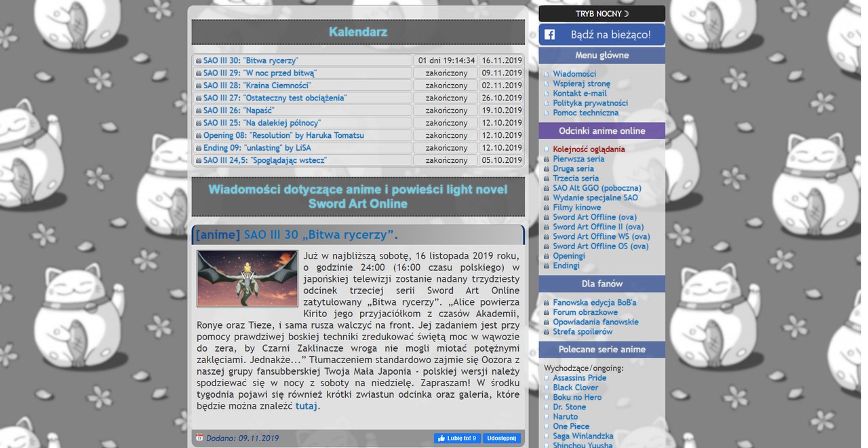The image size is (868, 448).
Task: Open SAO Alt GGO (poboczna)
Action: (597, 188)
